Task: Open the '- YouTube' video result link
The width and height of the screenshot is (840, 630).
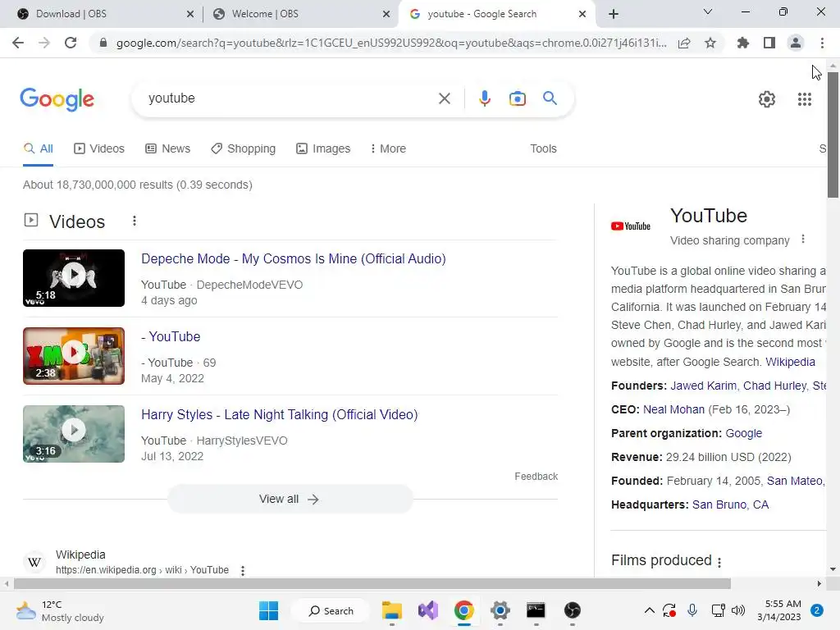Action: pos(171,336)
